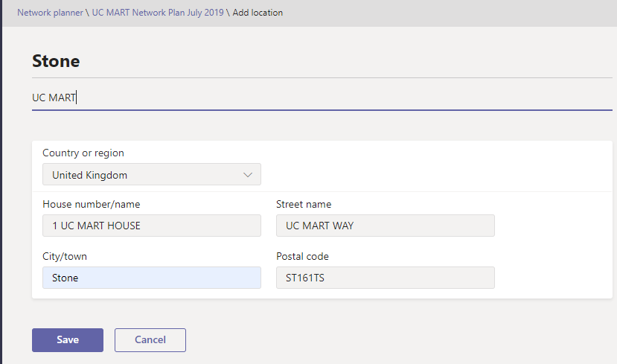Click the United Kingdom selected value

click(x=89, y=175)
